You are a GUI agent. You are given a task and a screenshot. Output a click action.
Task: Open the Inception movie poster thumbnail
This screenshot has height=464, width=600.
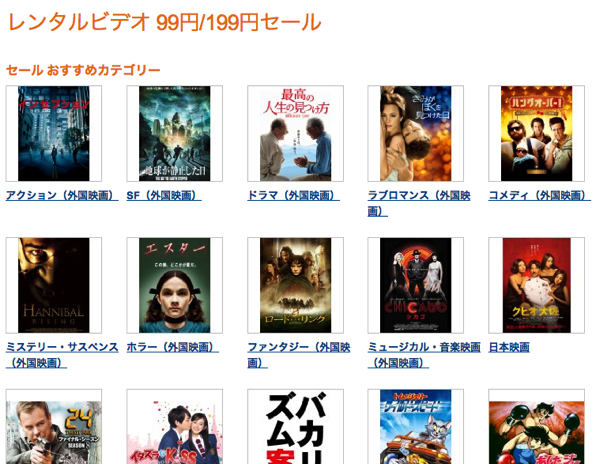coord(54,134)
